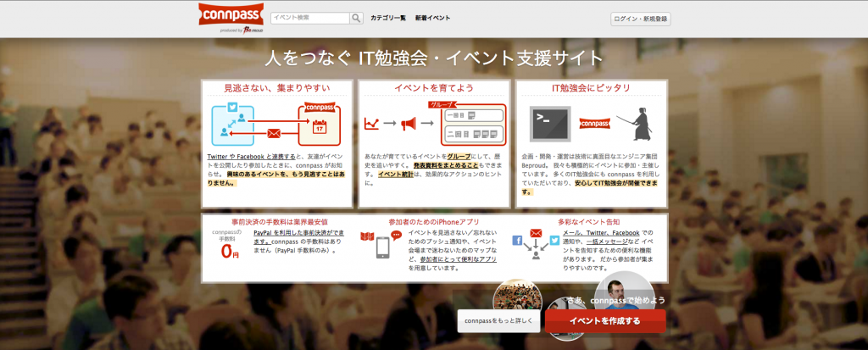Click the イベント検索 search field

point(309,18)
